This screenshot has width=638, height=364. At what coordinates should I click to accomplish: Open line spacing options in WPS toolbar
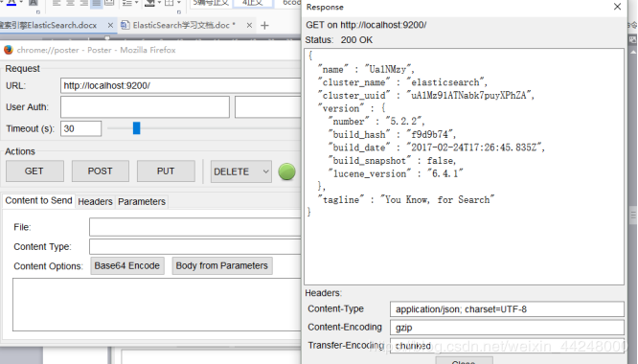pos(129,3)
